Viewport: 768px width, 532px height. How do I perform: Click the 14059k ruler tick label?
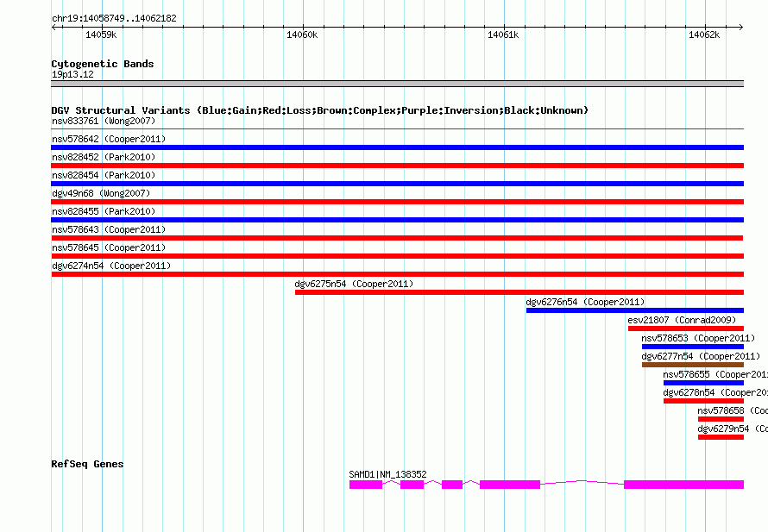[101, 34]
